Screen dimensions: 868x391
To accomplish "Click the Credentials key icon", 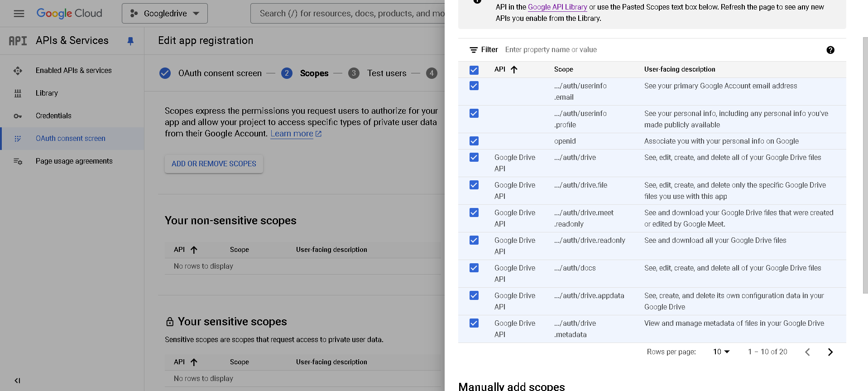I will [x=18, y=116].
